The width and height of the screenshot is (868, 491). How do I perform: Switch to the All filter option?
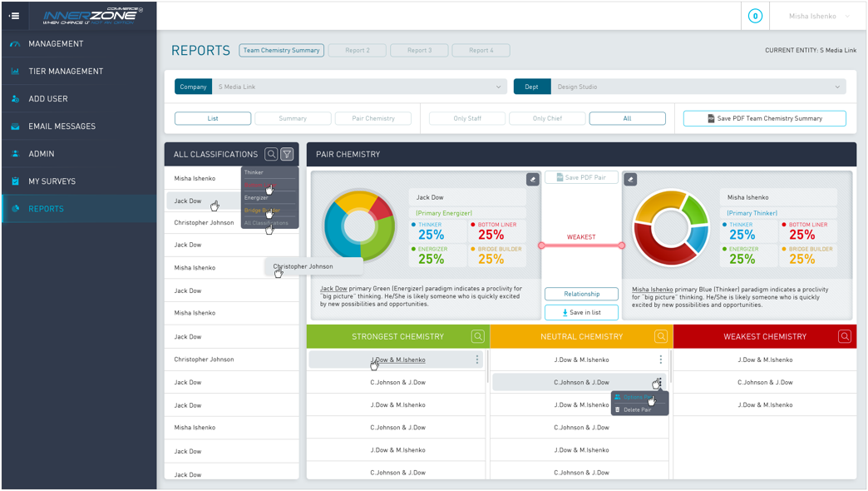click(x=627, y=118)
